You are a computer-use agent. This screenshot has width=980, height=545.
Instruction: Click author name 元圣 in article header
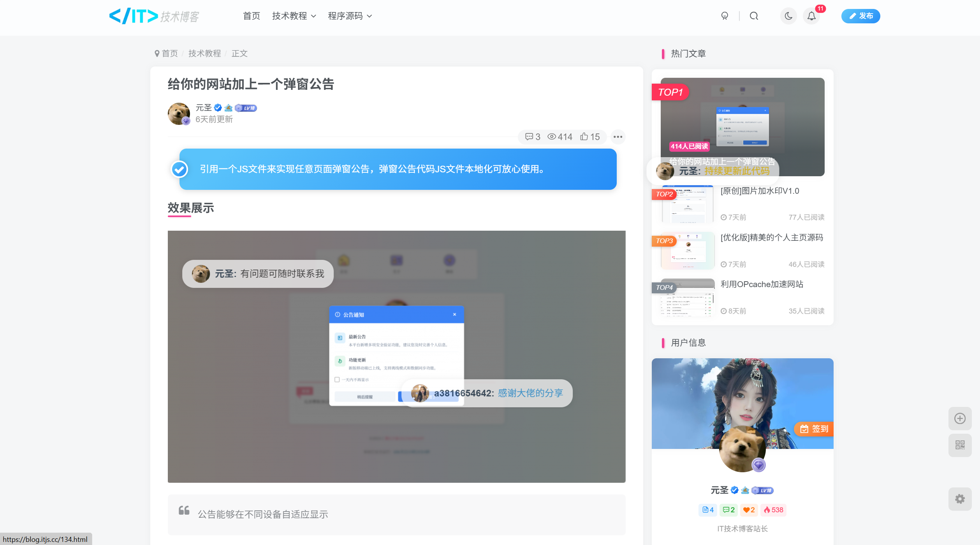tap(204, 108)
